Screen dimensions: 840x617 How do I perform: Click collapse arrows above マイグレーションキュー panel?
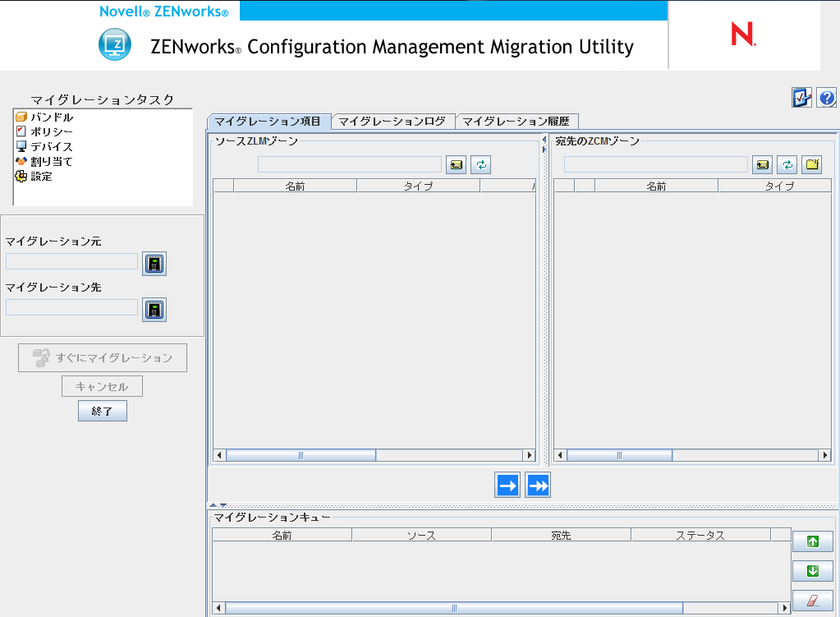pyautogui.click(x=218, y=505)
